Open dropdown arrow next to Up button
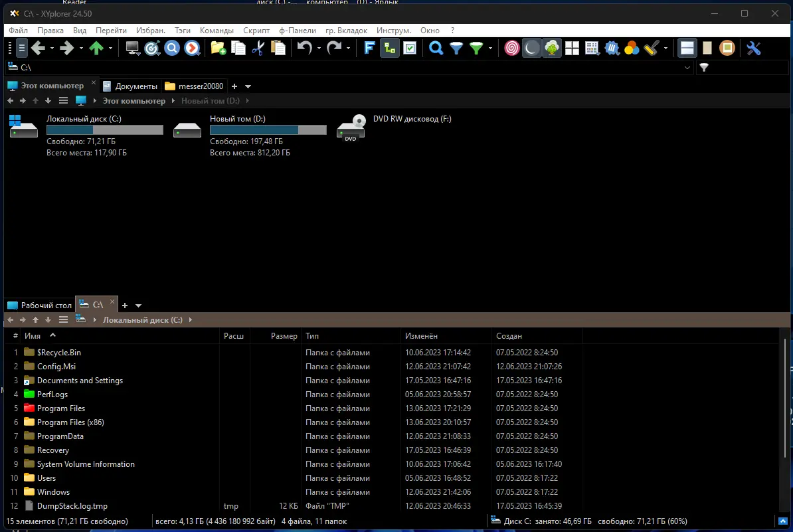Viewport: 793px width, 532px height. (110, 48)
